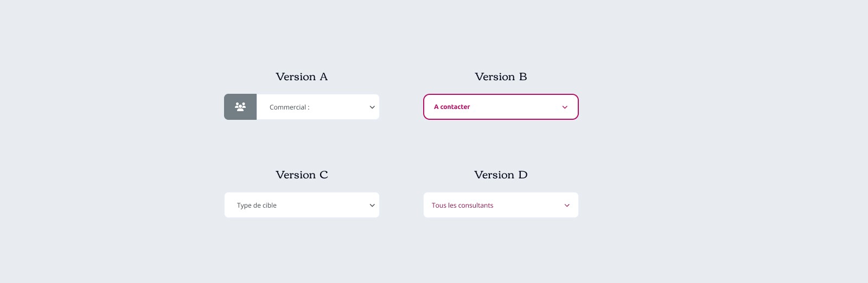Click the magenta chevron in A contacter field
This screenshot has width=868, height=283.
tap(565, 107)
